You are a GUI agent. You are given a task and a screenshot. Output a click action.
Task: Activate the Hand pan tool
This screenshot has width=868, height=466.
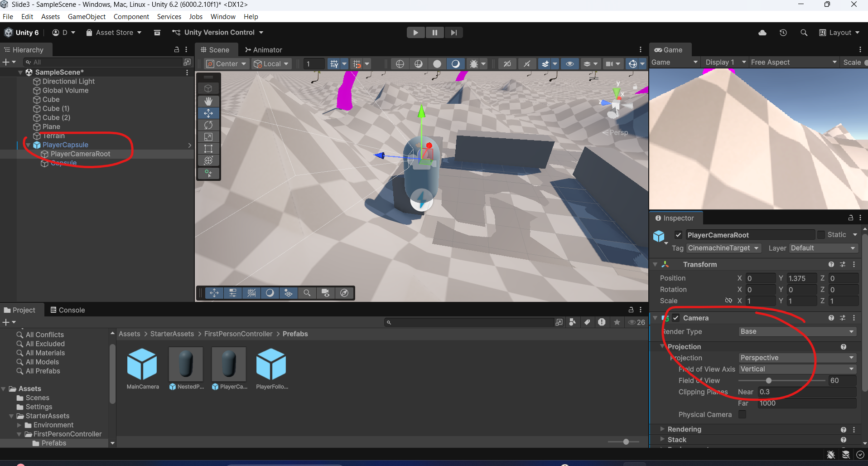(x=208, y=101)
